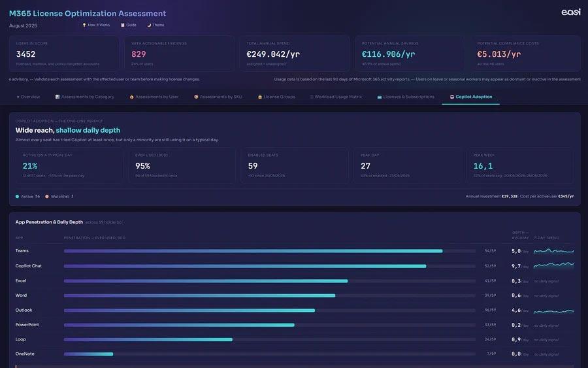Click the Potential Compliance Costs card
Image resolution: width=588 pixels, height=368 pixels.
[525, 54]
